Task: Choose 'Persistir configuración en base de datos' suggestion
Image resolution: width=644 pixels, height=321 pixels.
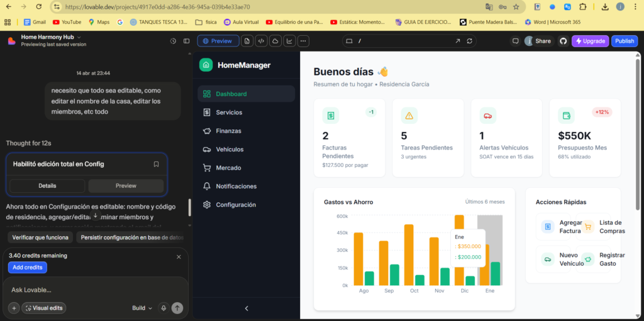Action: pyautogui.click(x=131, y=237)
